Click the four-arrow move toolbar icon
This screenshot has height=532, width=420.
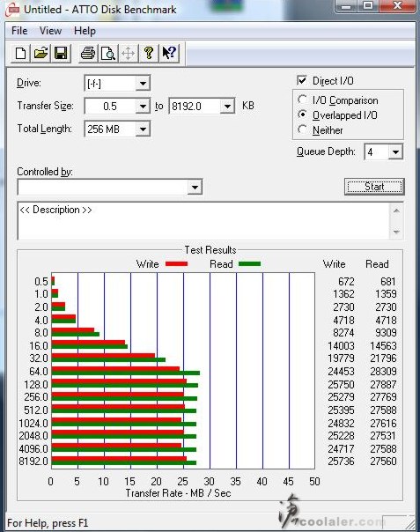point(129,53)
